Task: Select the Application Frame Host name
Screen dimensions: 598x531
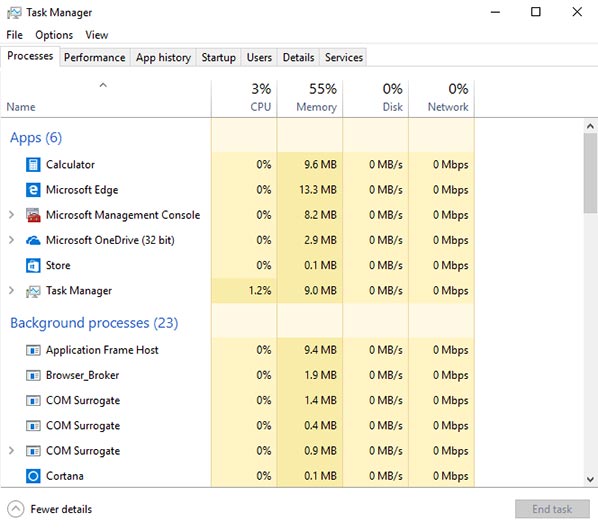Action: [102, 350]
